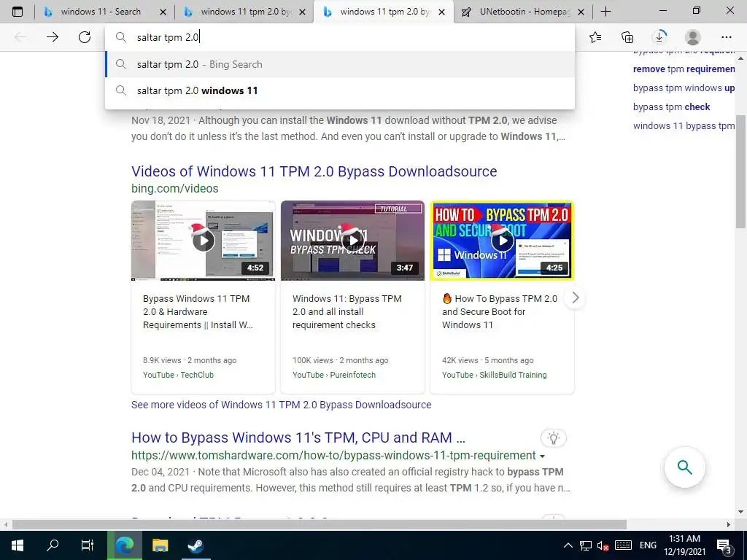
Task: Open related search 'bypass tpm windows up'
Action: tap(684, 88)
